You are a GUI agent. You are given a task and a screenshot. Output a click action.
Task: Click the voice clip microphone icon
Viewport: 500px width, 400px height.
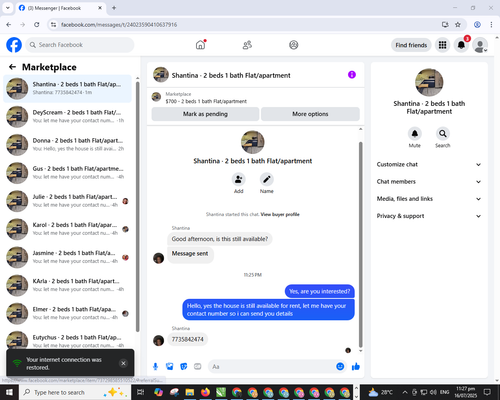pyautogui.click(x=155, y=367)
